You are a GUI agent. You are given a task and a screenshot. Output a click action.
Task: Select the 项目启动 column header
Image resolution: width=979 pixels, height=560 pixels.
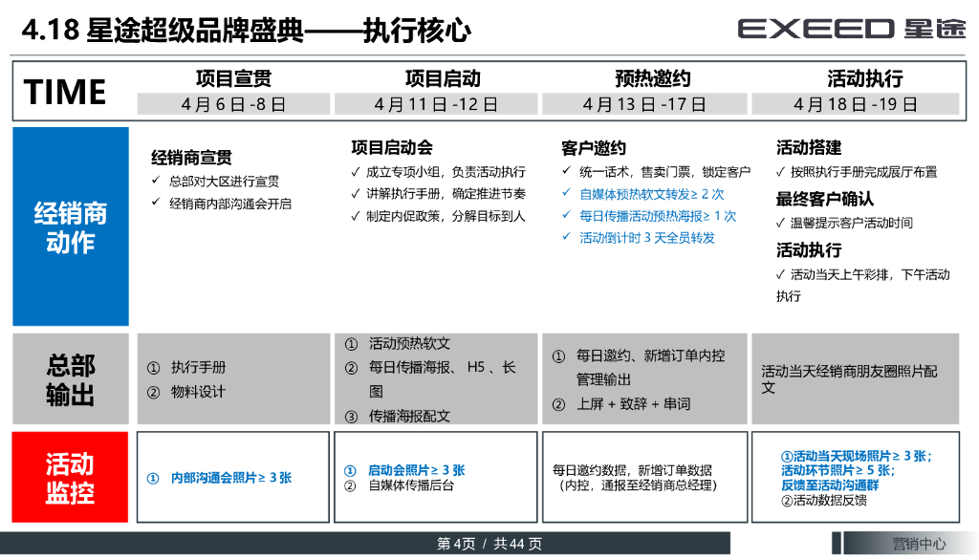pos(443,78)
